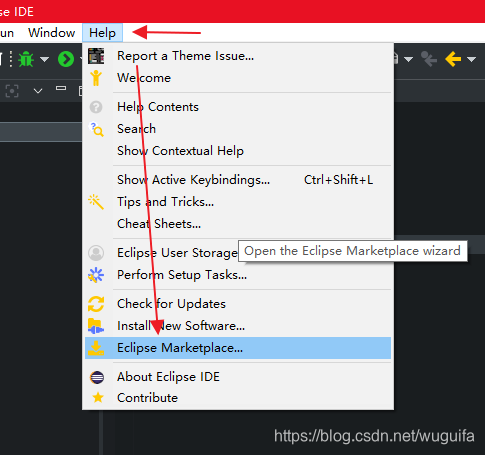Expand dropdown arrow left of gray navigation icon

pos(408,59)
